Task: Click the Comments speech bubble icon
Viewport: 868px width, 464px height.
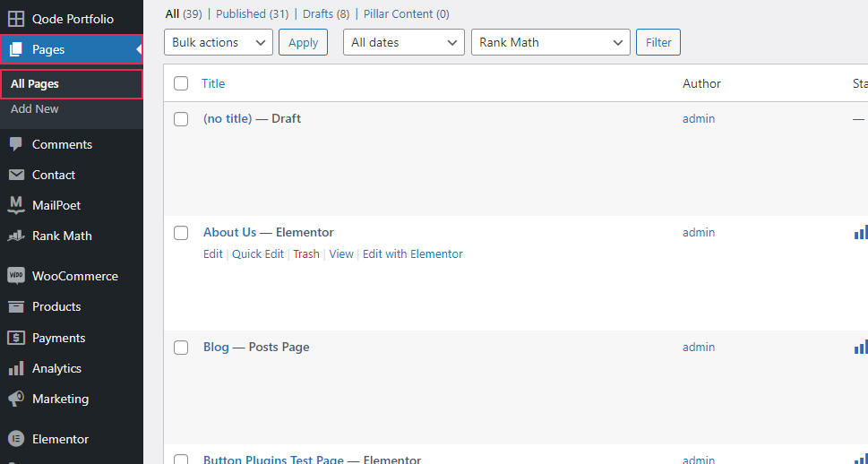Action: tap(16, 144)
